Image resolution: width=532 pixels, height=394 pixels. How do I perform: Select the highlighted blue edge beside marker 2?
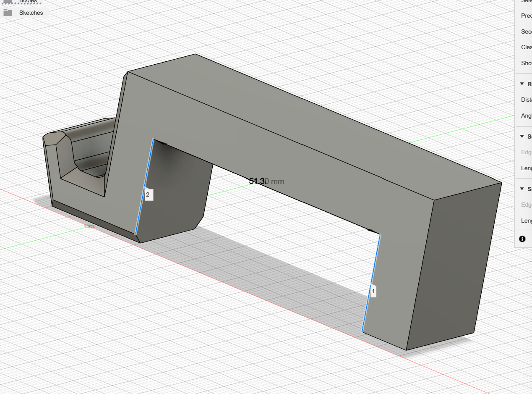(144, 186)
